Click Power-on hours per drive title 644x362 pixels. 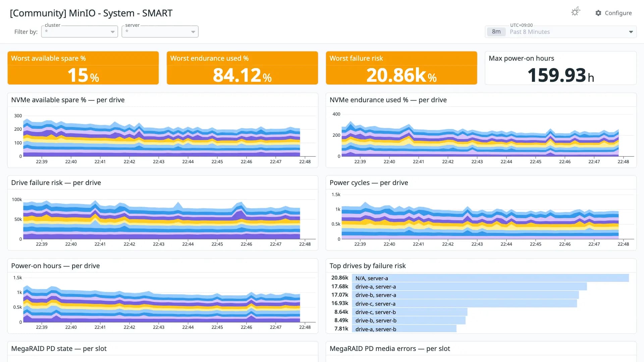coord(55,266)
